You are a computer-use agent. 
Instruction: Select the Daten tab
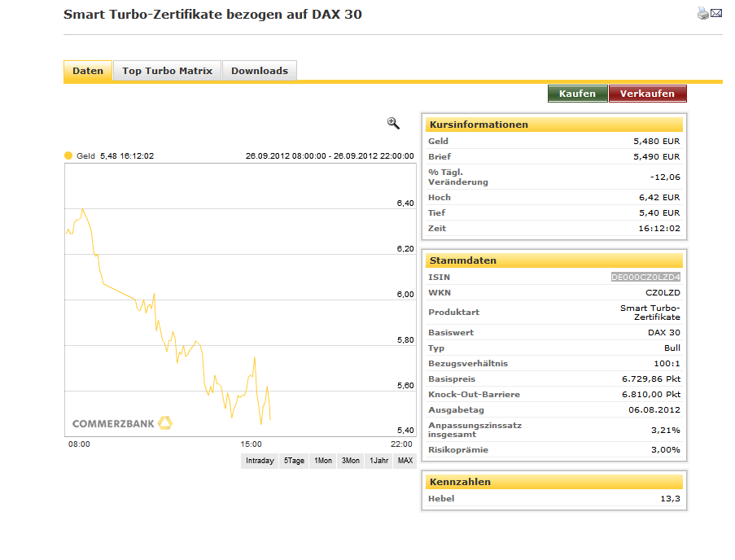(x=88, y=71)
